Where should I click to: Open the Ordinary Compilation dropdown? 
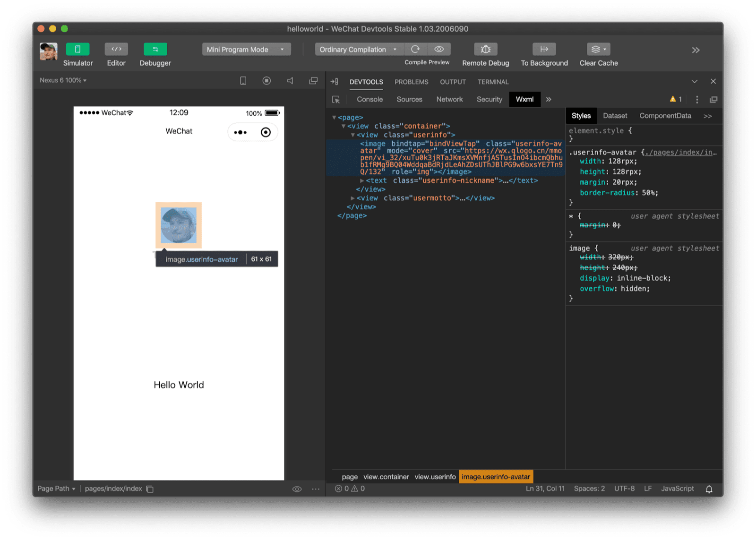click(358, 49)
